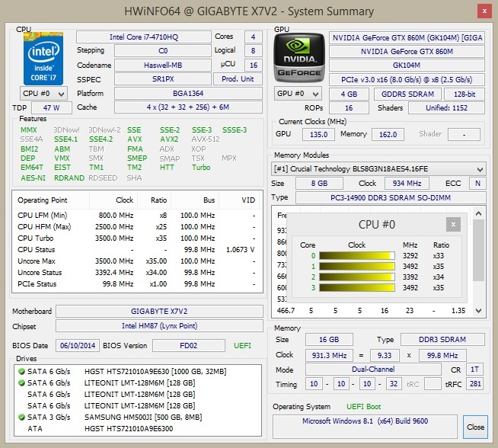This screenshot has height=448, width=498.
Task: Click the Close button
Action: [475, 427]
